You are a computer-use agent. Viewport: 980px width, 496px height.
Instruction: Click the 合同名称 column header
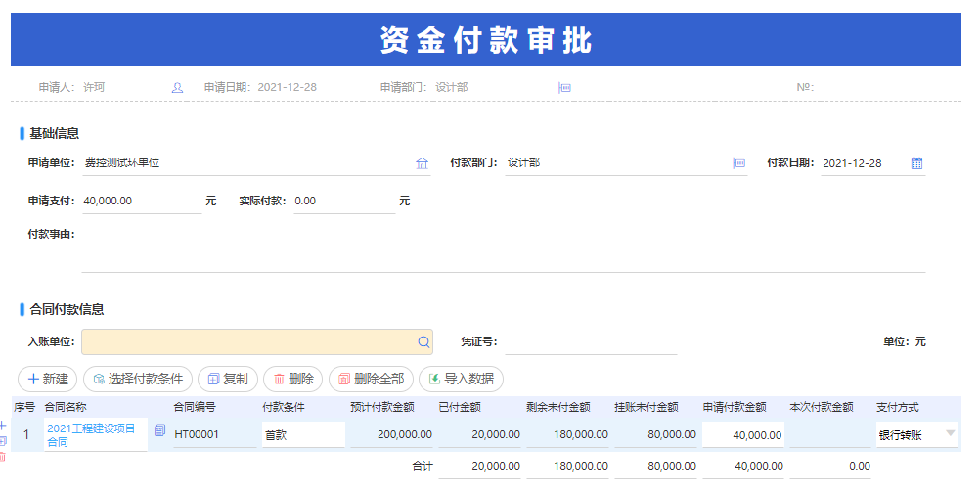coord(66,407)
